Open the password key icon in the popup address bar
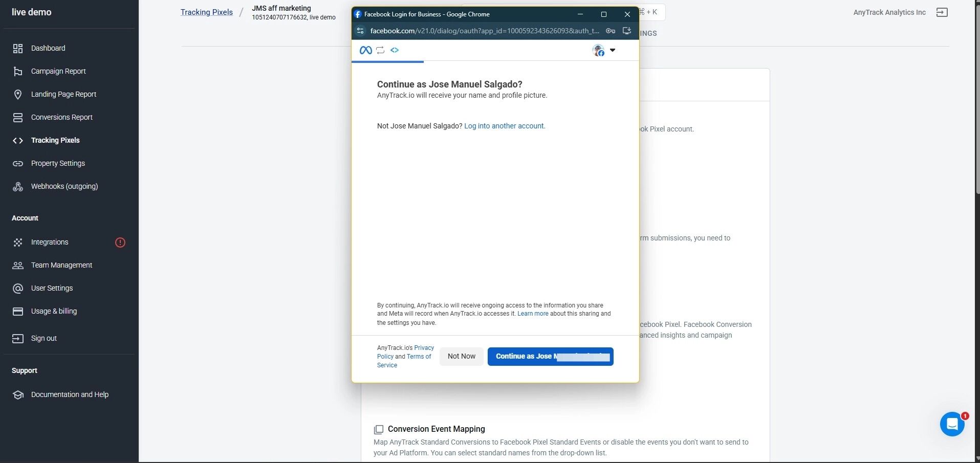This screenshot has height=463, width=980. point(611,31)
